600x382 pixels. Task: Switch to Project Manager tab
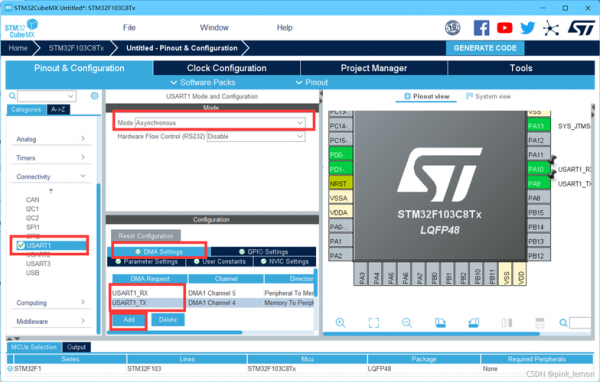click(x=374, y=68)
